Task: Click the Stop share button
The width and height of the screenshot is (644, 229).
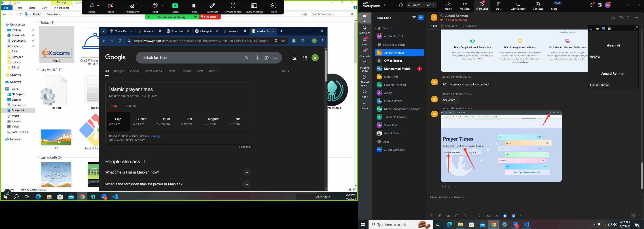Action: 210,17
